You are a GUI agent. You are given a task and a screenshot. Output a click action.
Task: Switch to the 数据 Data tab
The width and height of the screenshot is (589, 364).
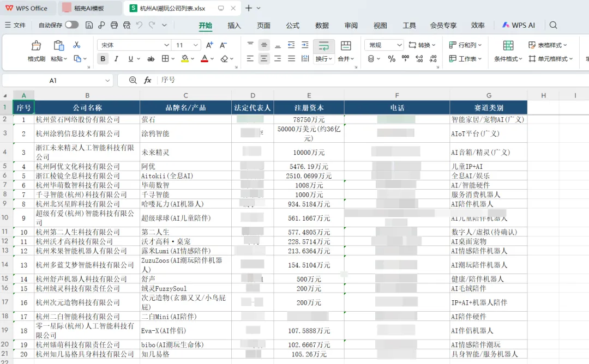[322, 26]
